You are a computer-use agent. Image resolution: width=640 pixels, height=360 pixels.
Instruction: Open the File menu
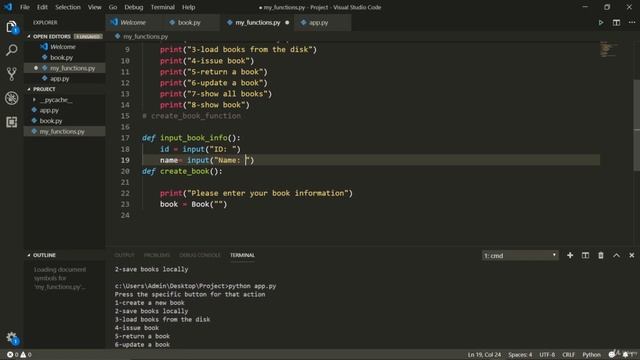25,7
